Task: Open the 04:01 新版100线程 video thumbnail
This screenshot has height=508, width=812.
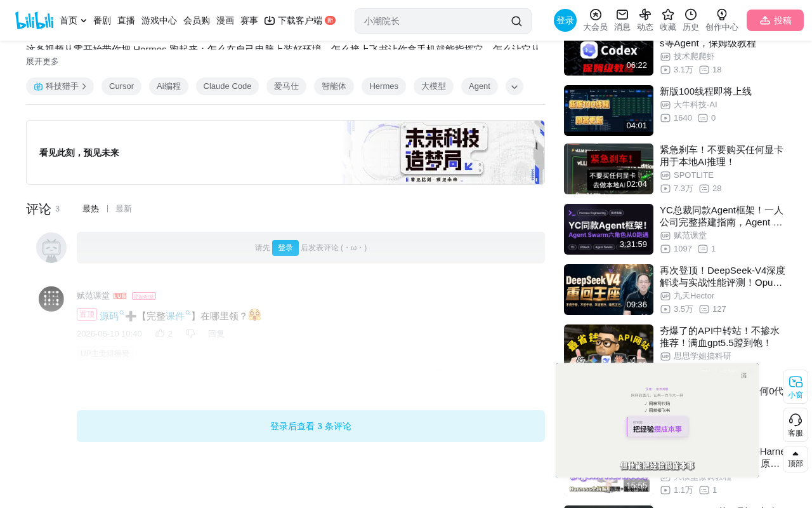Action: (x=608, y=110)
